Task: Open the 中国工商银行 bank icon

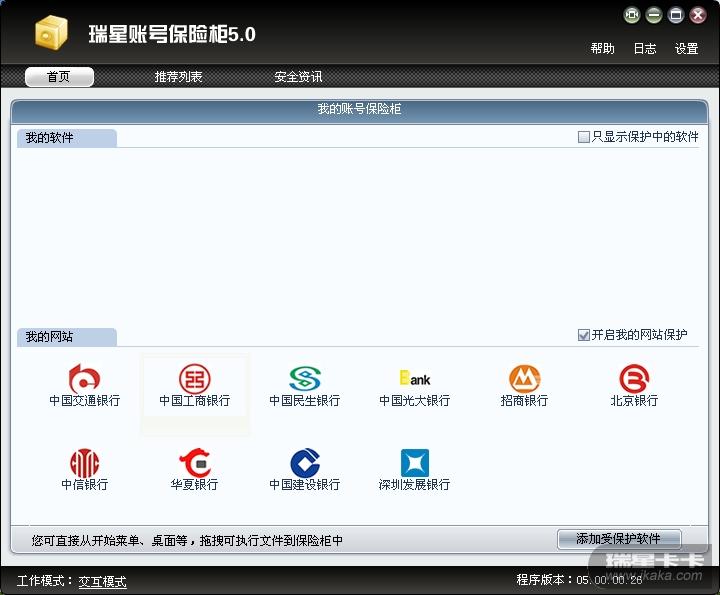Action: click(195, 379)
